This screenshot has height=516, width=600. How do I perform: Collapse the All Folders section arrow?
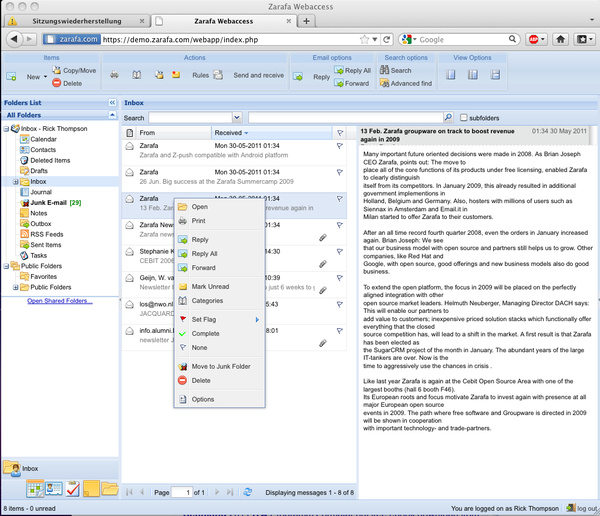(112, 115)
